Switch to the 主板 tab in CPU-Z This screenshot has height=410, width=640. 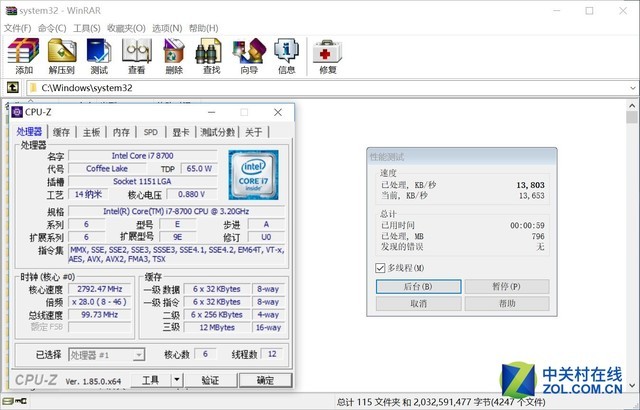(91, 132)
